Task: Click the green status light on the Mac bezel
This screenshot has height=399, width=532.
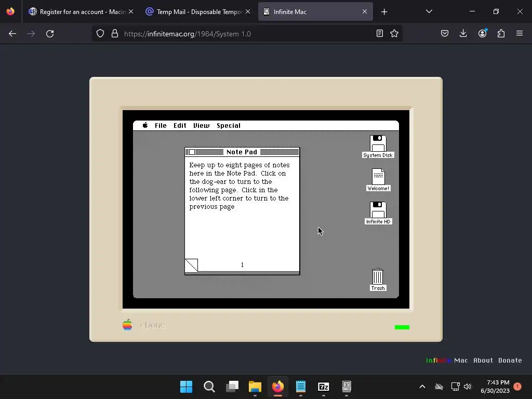Action: 402,327
